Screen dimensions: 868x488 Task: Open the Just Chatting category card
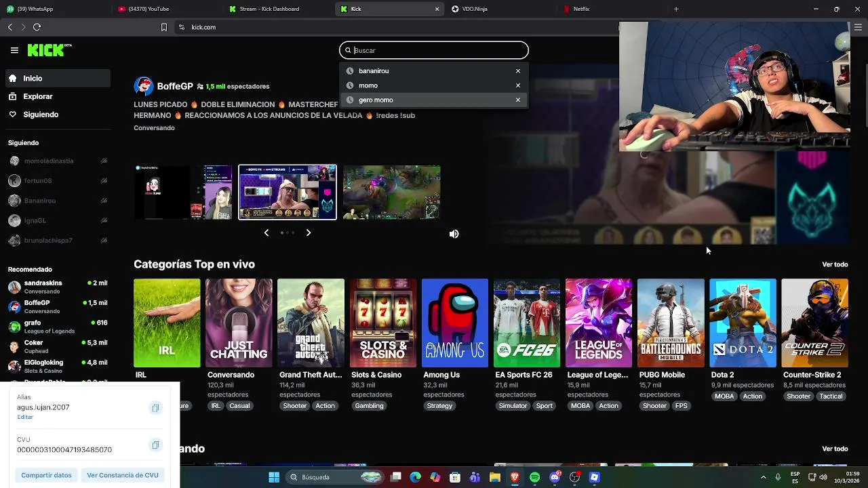point(239,323)
